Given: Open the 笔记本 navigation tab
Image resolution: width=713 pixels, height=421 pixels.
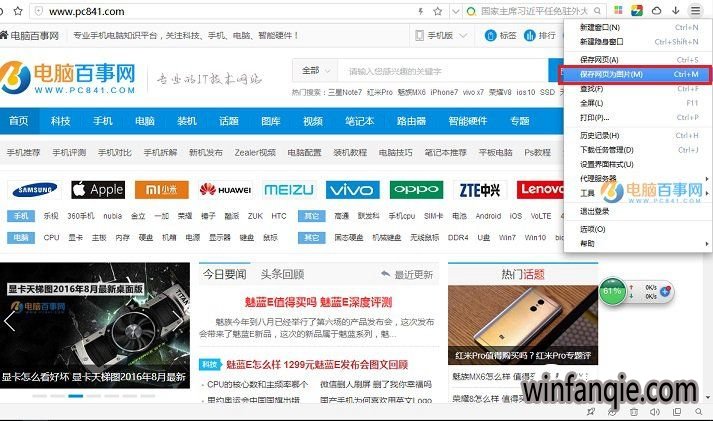Looking at the screenshot, I should tap(359, 121).
